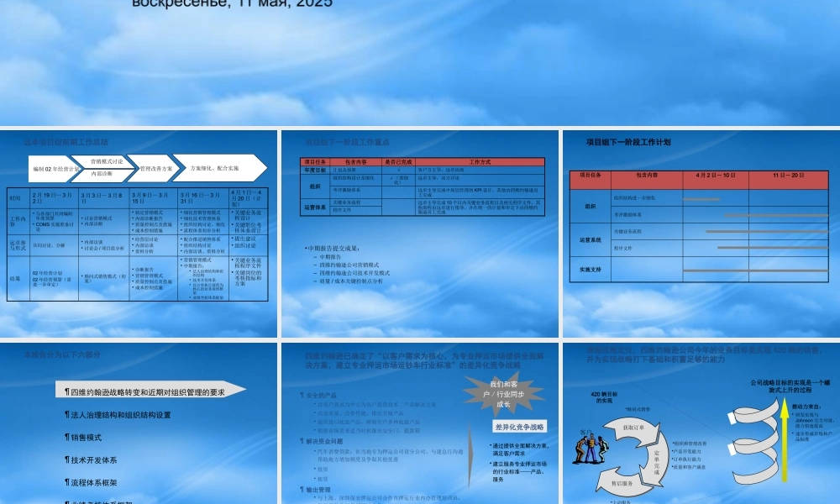Click the 销售模式 agenda line
This screenshot has width=840, height=504.
tap(83, 437)
